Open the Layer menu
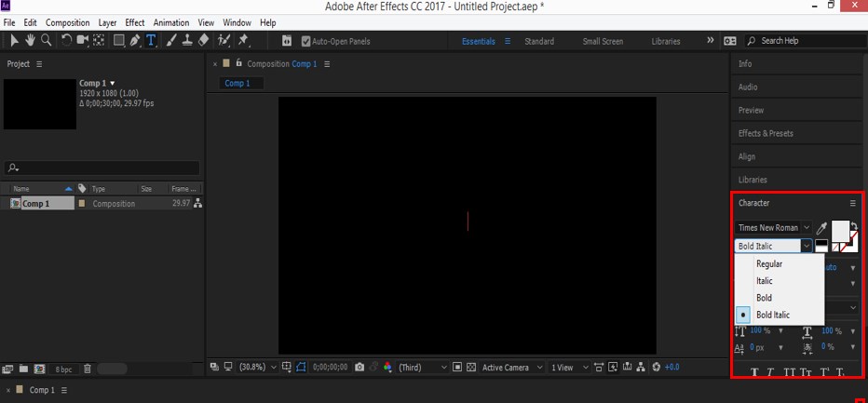This screenshot has height=403, width=868. click(x=107, y=22)
